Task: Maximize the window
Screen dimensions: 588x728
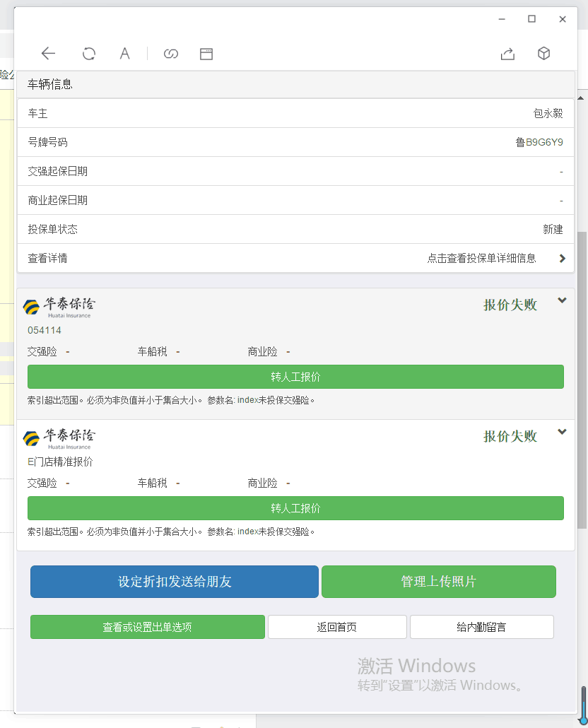Action: [532, 19]
